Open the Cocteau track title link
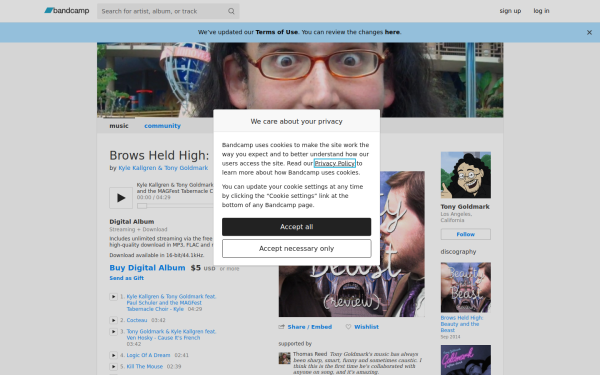The width and height of the screenshot is (600, 375). tap(137, 320)
